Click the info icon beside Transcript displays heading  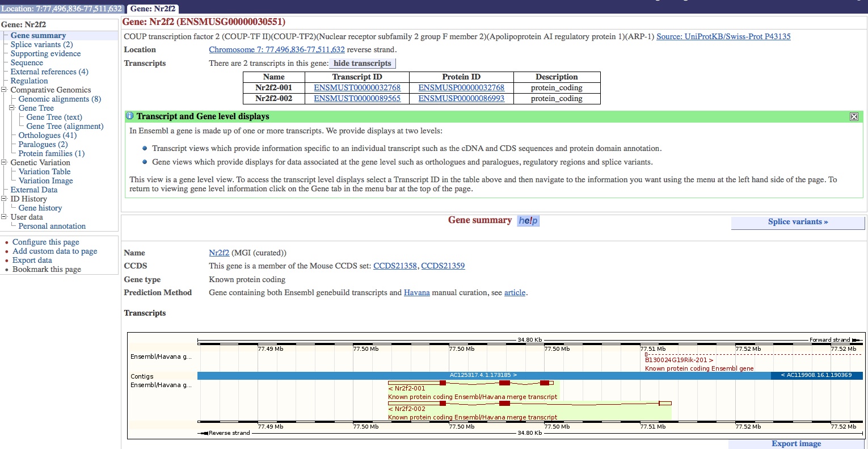[129, 116]
